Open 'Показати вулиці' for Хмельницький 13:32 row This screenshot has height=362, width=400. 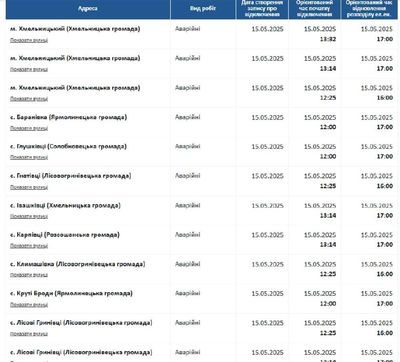click(x=29, y=40)
